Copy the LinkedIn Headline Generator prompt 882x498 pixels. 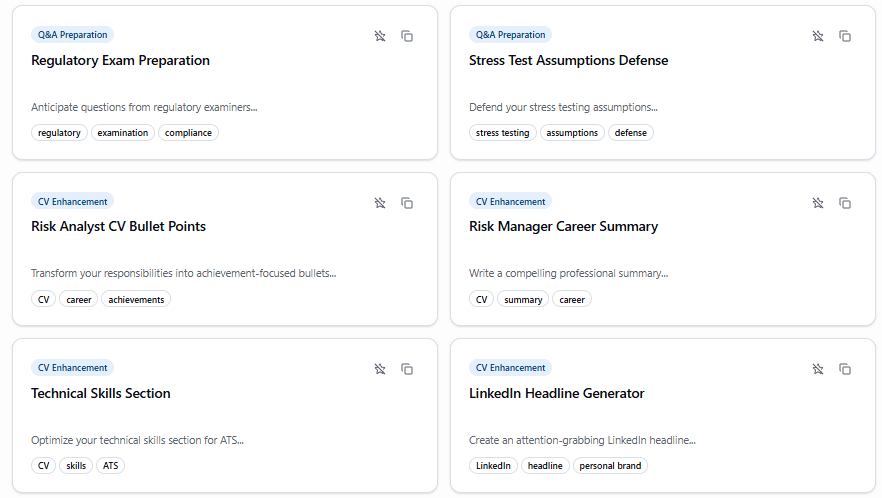click(845, 369)
